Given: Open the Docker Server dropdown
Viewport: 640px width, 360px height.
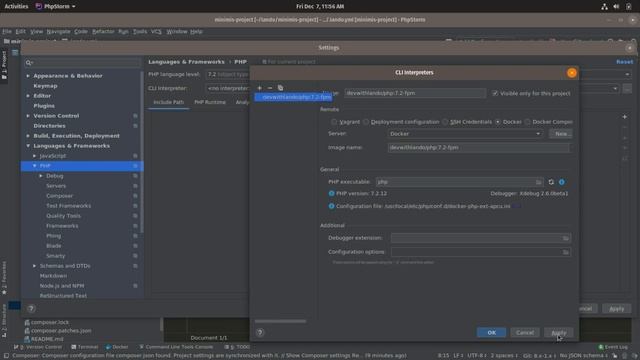Looking at the screenshot, I should tap(465, 134).
